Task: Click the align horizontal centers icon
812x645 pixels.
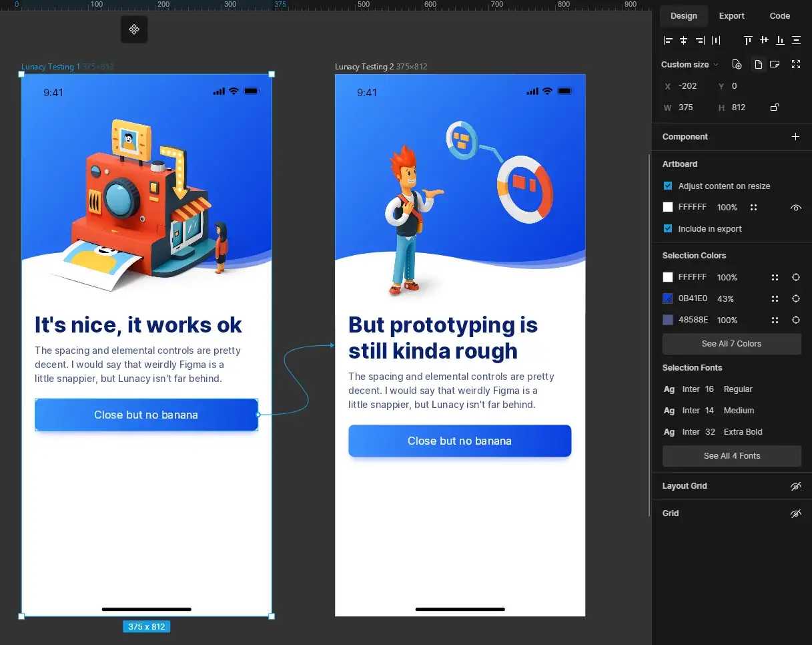Action: (684, 41)
